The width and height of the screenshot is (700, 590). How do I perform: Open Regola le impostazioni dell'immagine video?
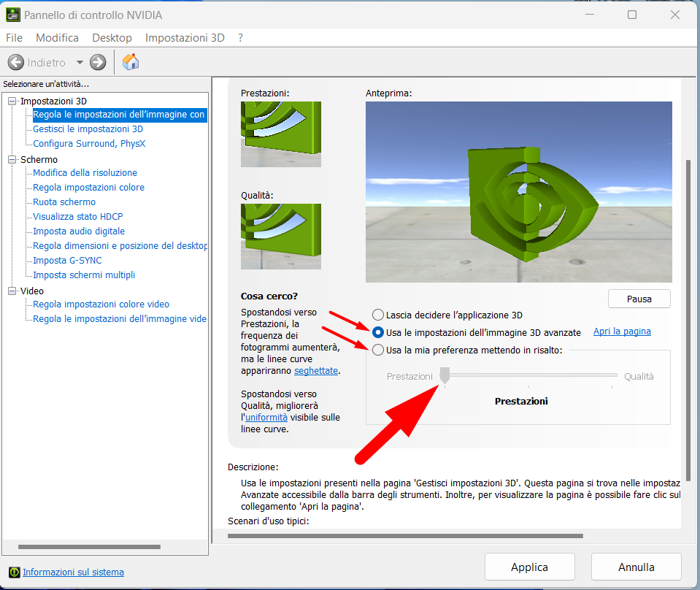point(120,318)
